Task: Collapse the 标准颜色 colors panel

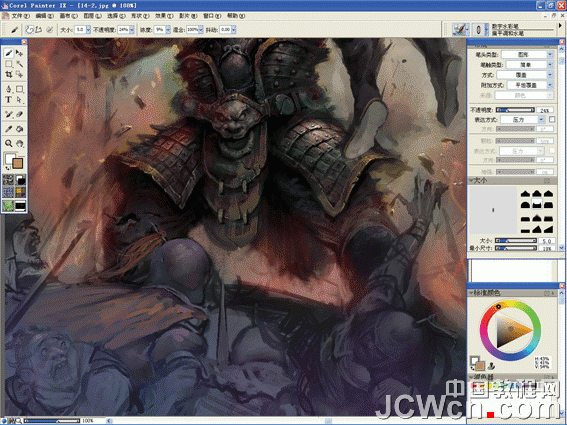Action: pos(471,293)
